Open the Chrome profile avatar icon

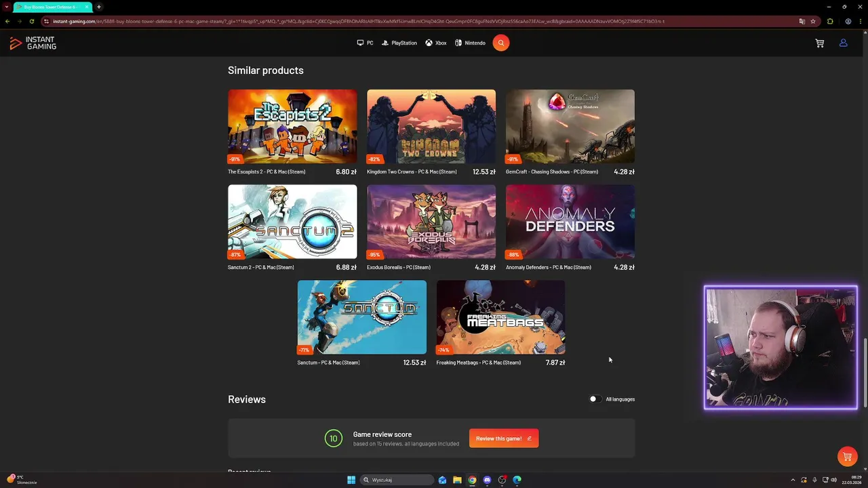(848, 21)
